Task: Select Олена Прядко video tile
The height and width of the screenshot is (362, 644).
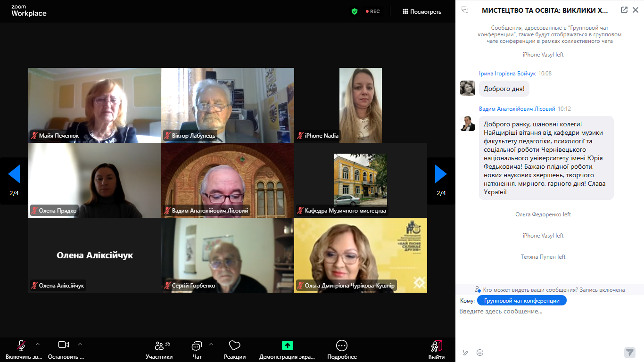Action: coord(95,180)
